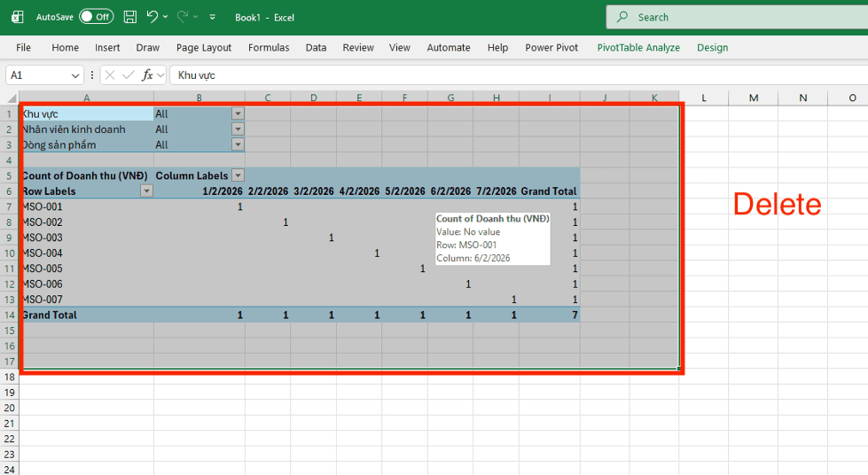This screenshot has height=475, width=868.
Task: Open the Data tab
Action: (317, 48)
